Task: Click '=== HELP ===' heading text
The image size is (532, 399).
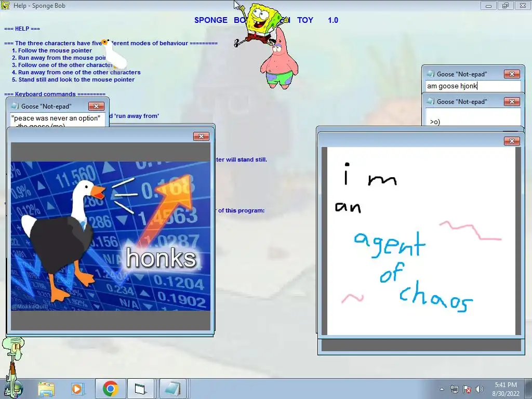Action: [x=22, y=29]
